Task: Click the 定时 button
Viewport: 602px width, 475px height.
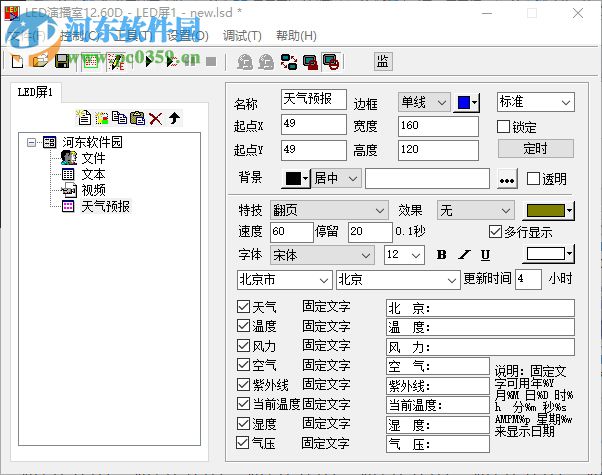Action: [535, 149]
